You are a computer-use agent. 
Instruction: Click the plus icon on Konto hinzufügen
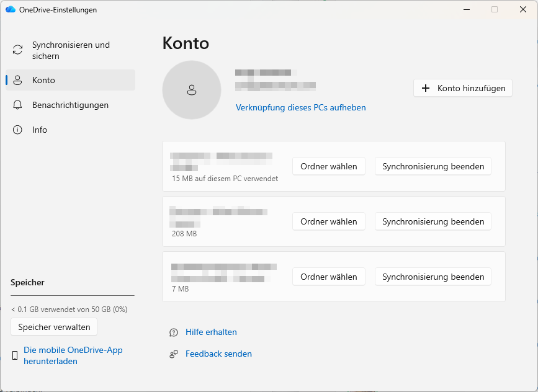(426, 88)
